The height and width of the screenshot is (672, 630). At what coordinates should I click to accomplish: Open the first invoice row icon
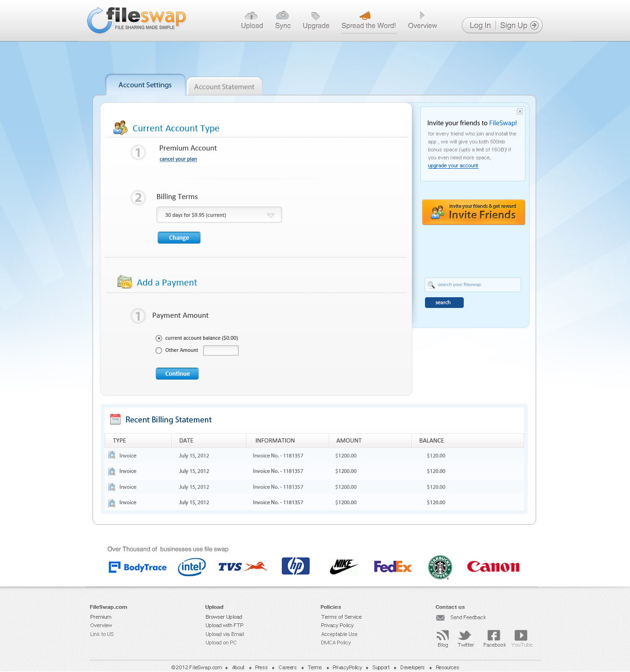click(112, 455)
